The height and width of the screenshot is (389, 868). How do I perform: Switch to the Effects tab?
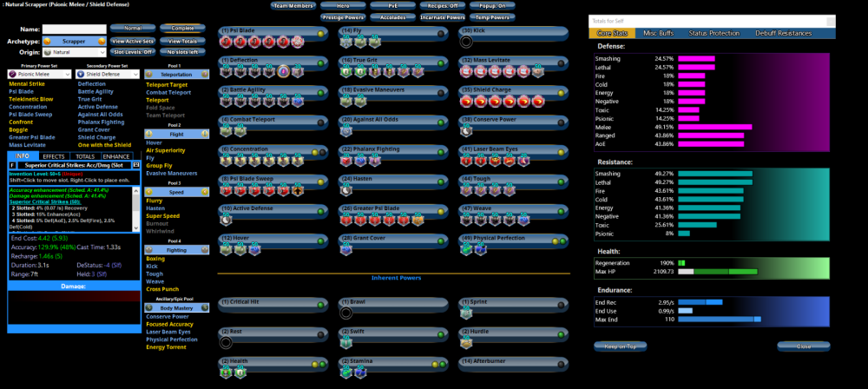click(54, 155)
